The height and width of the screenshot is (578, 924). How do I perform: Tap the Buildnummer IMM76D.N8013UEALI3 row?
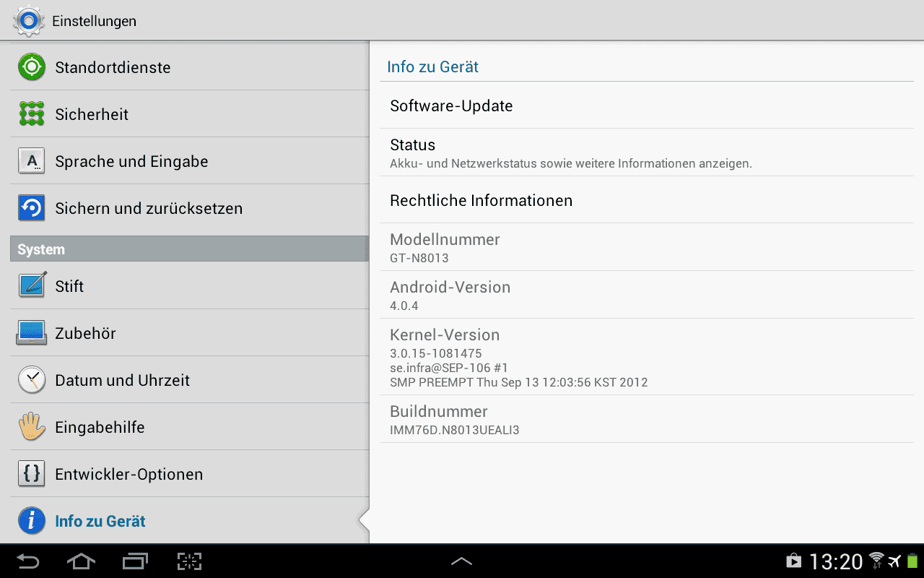647,419
